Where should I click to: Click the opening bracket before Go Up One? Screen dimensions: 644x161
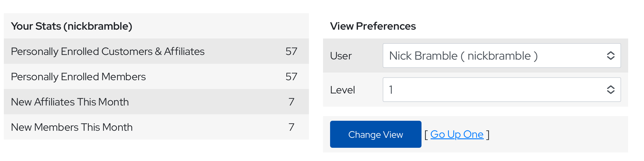426,135
